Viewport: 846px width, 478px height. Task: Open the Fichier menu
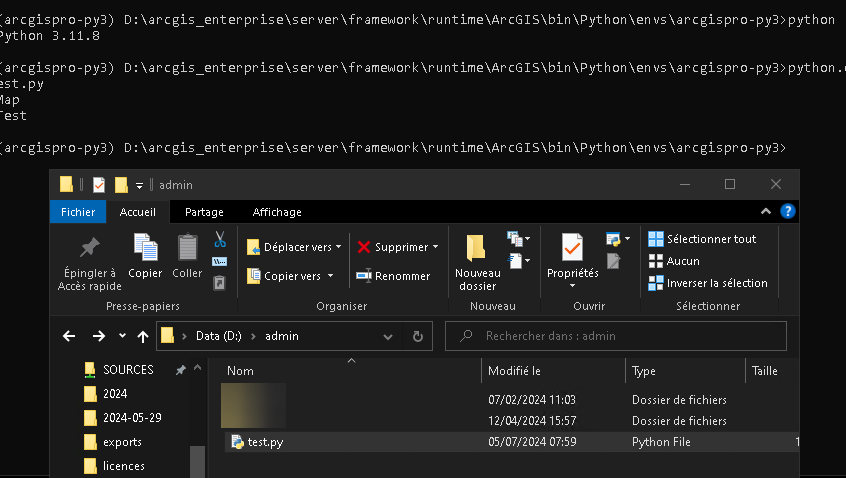coord(78,212)
